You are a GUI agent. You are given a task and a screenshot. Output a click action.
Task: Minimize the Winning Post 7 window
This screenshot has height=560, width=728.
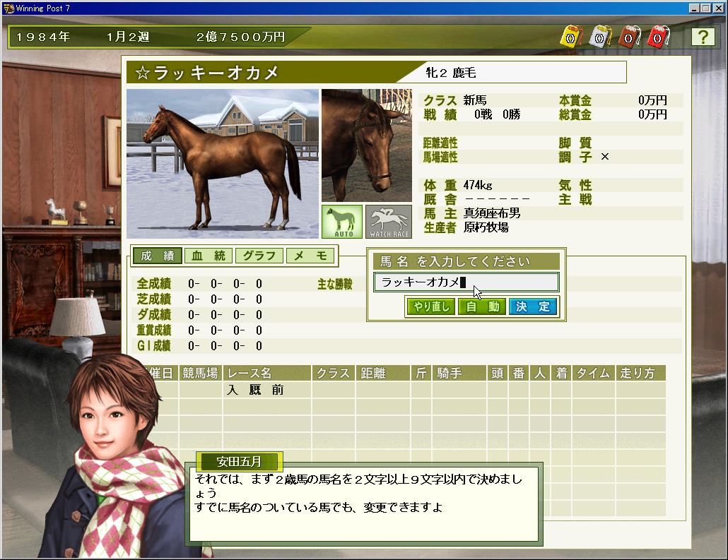tap(695, 8)
